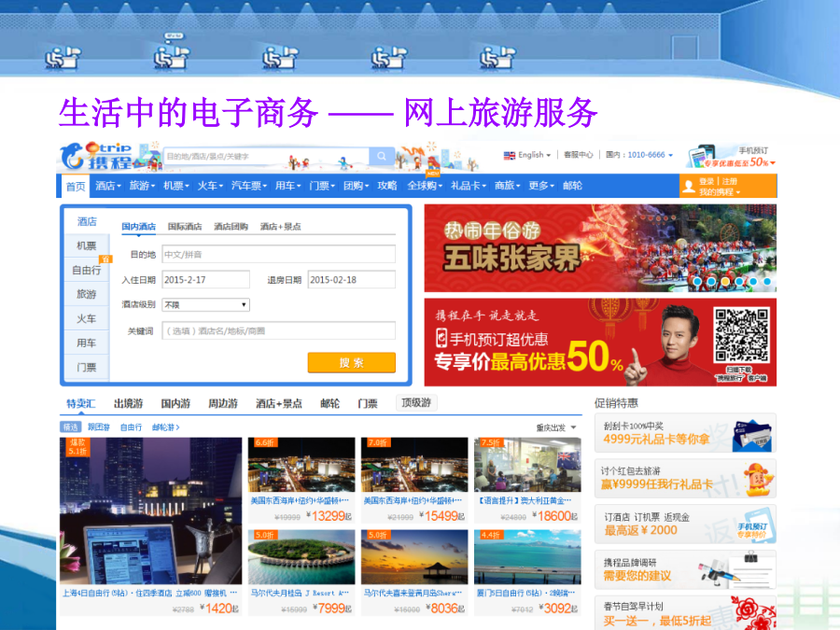Open the ¥3092 厦门5日自由行 deal
840x630 pixels.
pyautogui.click(x=527, y=572)
